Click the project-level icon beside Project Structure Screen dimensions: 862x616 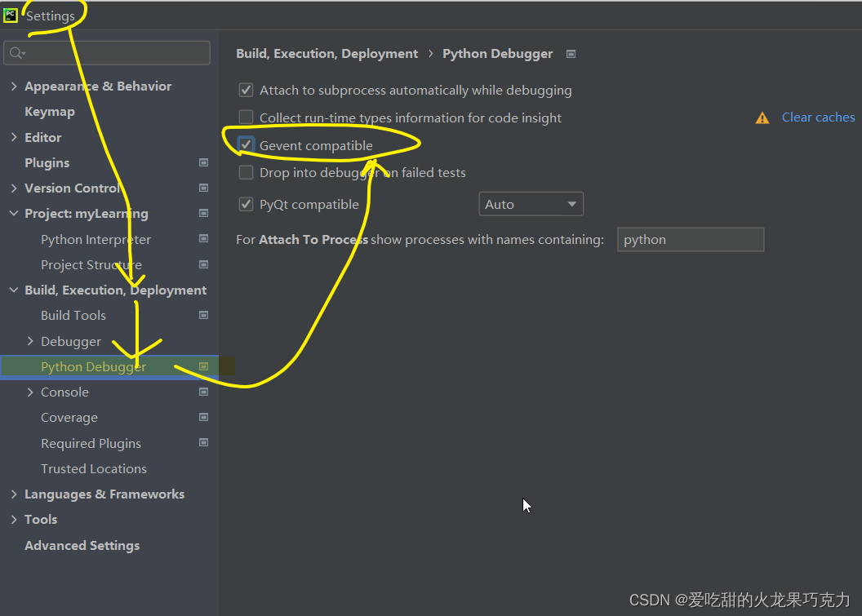coord(203,264)
